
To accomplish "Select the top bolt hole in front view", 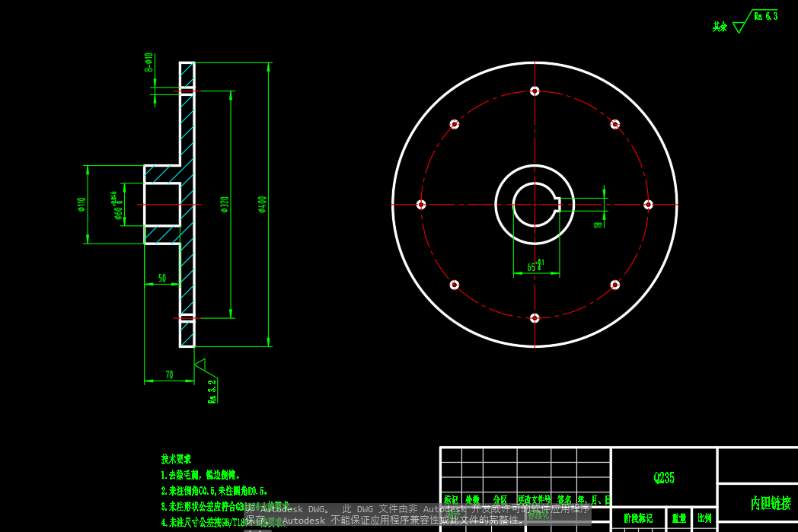I will point(535,91).
